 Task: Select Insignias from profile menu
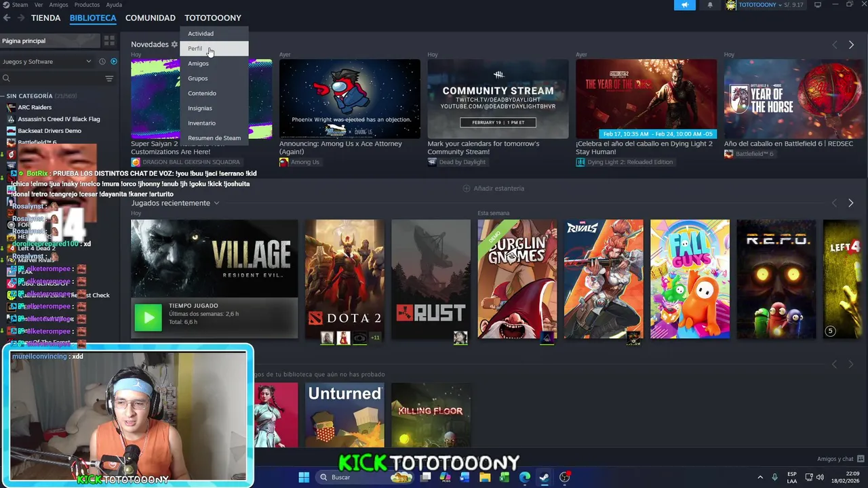[x=214, y=108]
